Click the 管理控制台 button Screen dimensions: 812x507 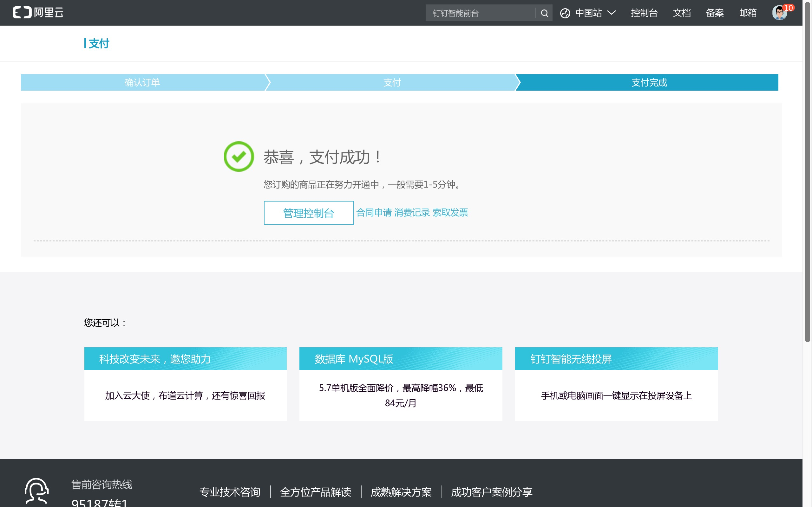click(x=308, y=213)
